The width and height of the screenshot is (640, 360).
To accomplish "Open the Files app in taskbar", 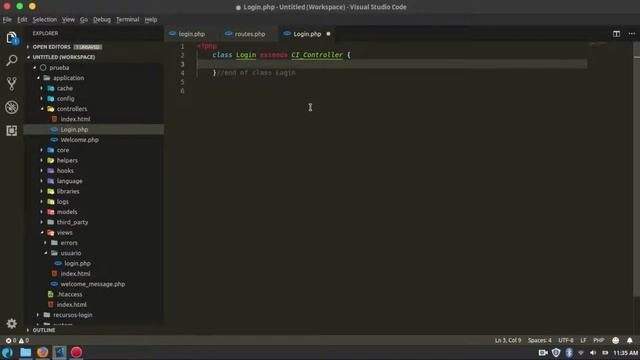I will click(25, 352).
